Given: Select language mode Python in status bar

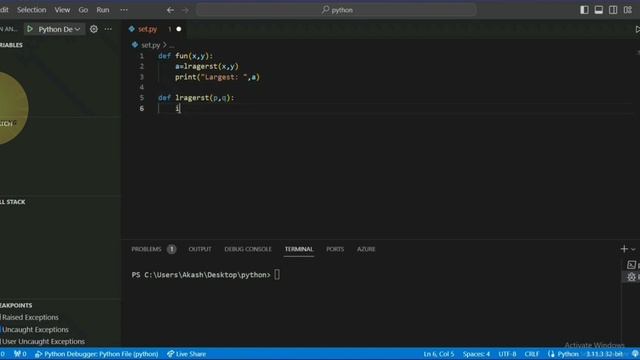Looking at the screenshot, I should [568, 354].
